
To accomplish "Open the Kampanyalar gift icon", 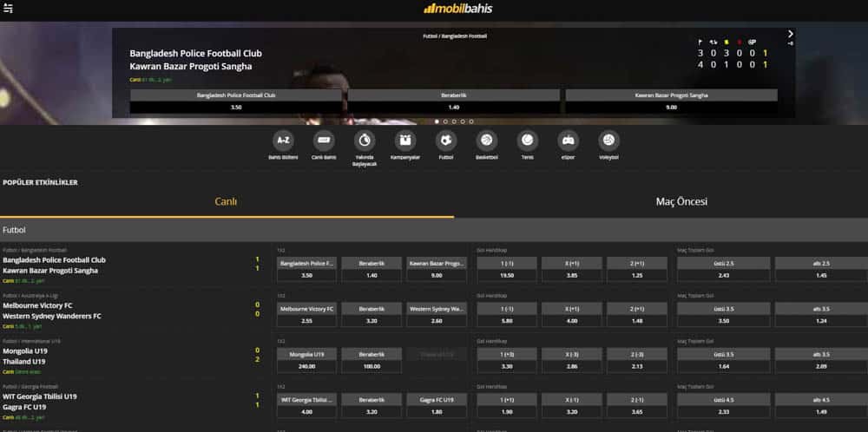I will coord(405,141).
